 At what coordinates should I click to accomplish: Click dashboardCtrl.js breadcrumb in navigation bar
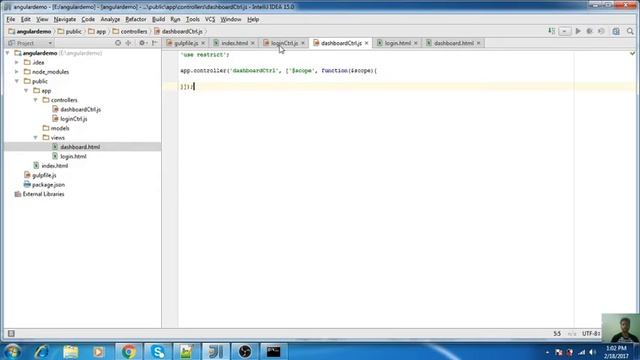(x=178, y=31)
